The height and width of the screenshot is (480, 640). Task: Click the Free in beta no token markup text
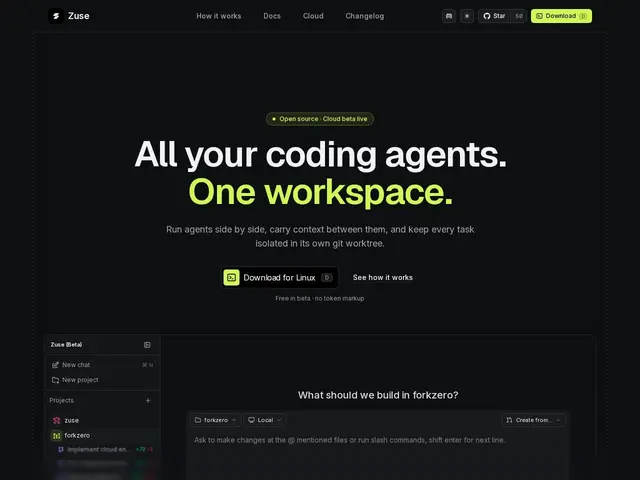pyautogui.click(x=320, y=298)
